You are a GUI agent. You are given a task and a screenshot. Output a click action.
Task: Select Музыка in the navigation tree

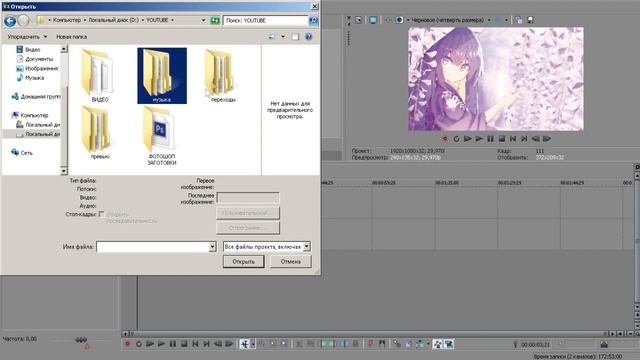[34, 78]
